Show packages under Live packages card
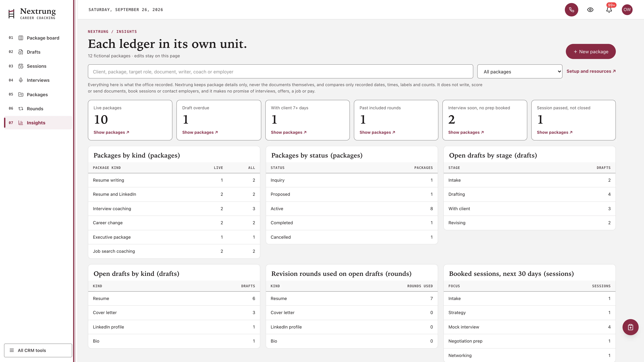The width and height of the screenshot is (644, 362). pyautogui.click(x=111, y=132)
